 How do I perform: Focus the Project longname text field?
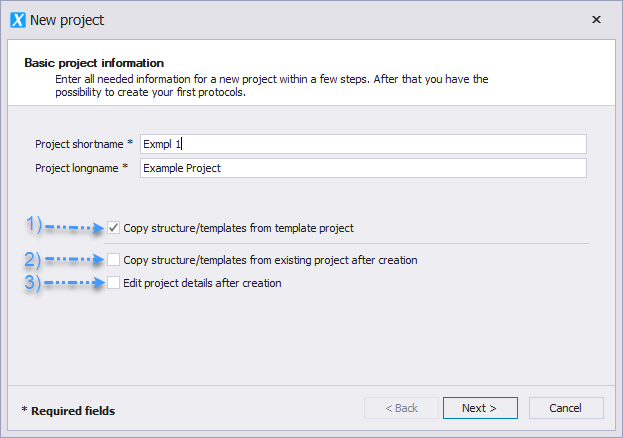(363, 168)
